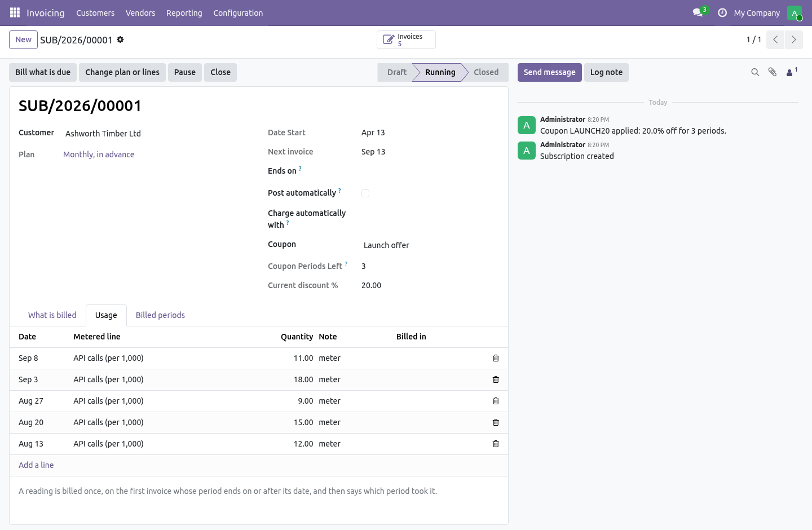This screenshot has height=530, width=812.
Task: Toggle the Post automatically checkbox
Action: (365, 193)
